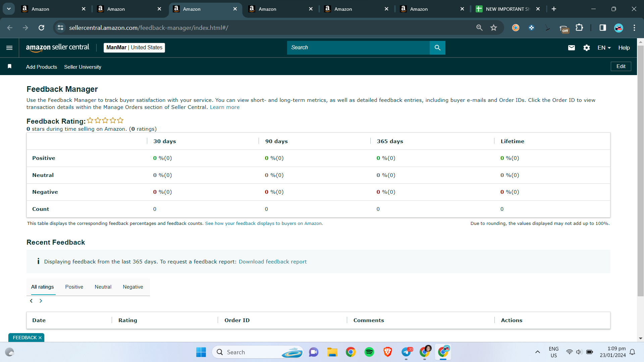
Task: Click the Learn more link
Action: (225, 107)
